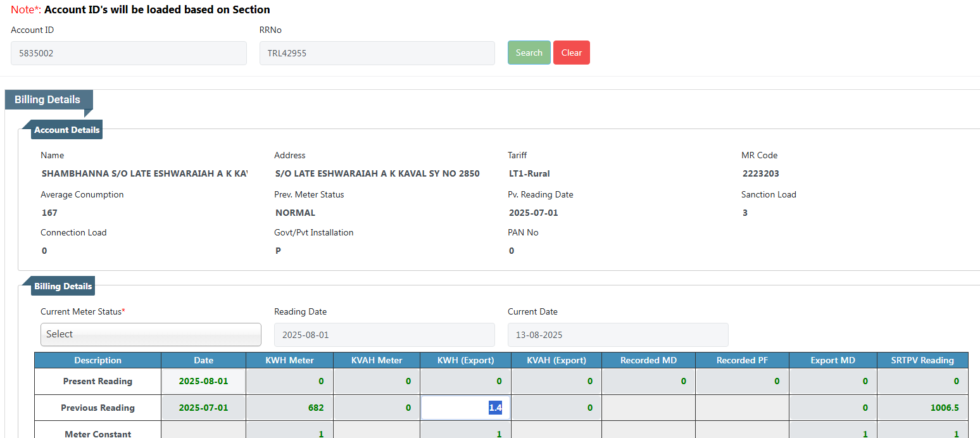Click the inner Billing Details panel label
Viewport: 980px width, 438px height.
63,286
